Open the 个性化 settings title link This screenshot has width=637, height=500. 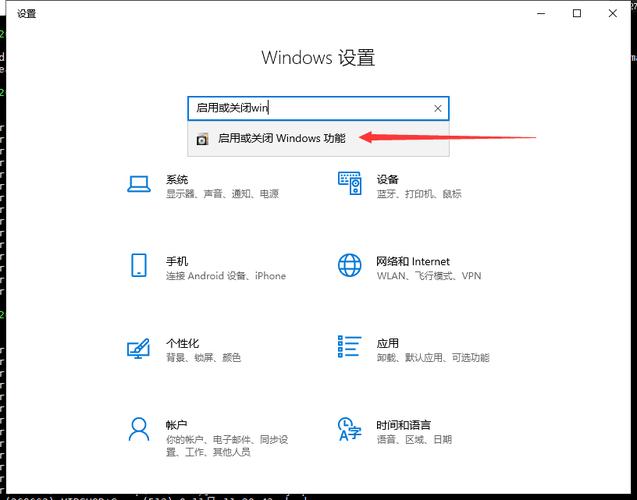click(182, 343)
